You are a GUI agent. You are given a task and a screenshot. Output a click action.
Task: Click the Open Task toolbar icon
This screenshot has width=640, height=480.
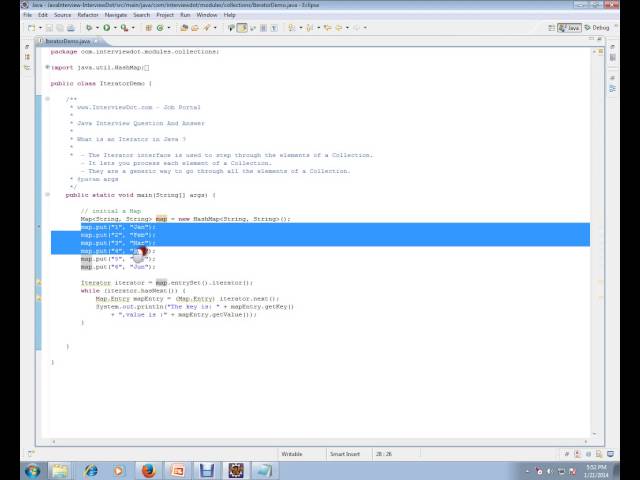pos(195,28)
